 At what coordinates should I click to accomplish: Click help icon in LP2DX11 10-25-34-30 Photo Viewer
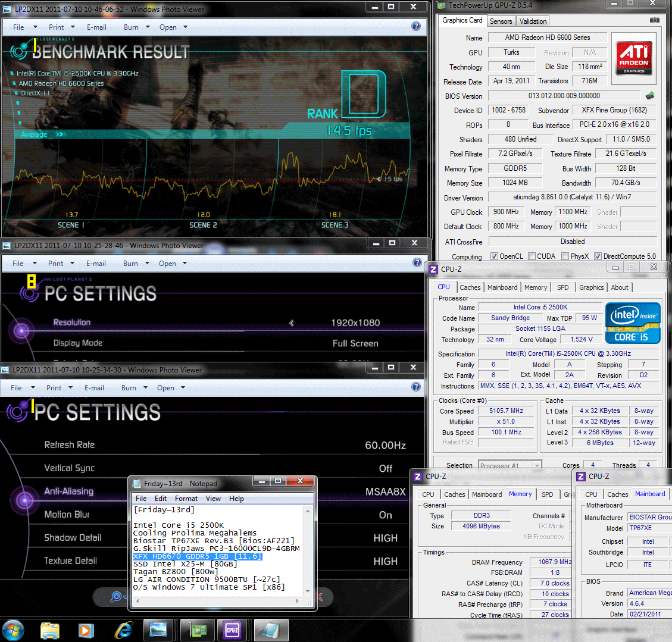415,387
